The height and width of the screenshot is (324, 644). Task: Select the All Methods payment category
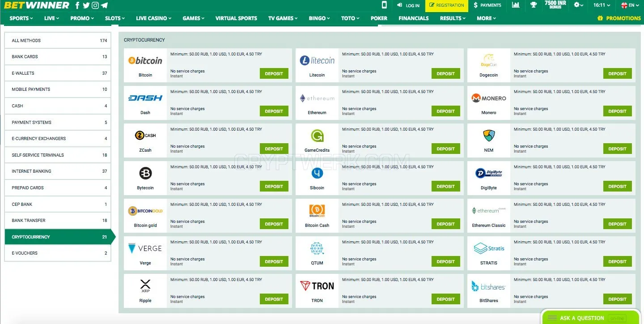58,40
